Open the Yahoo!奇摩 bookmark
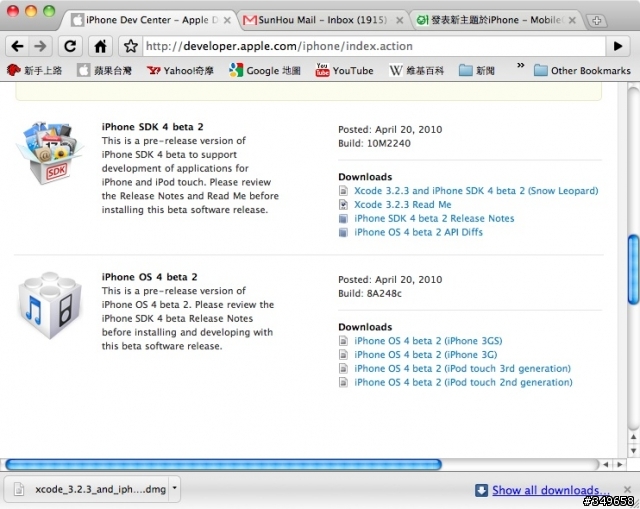This screenshot has width=640, height=509. point(180,71)
